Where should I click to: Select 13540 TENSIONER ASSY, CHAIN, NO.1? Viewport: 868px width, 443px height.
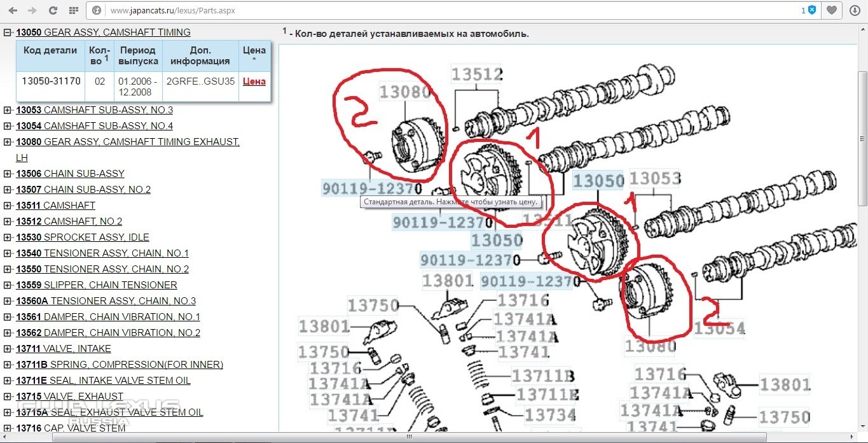[102, 253]
